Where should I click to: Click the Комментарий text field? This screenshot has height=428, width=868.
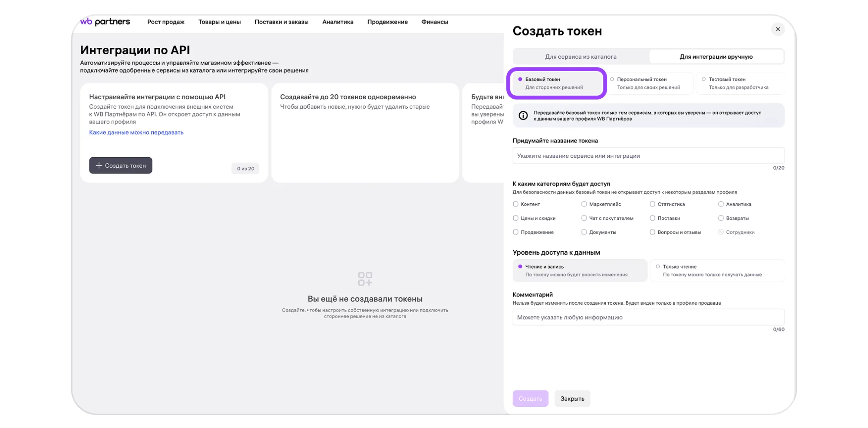[648, 317]
